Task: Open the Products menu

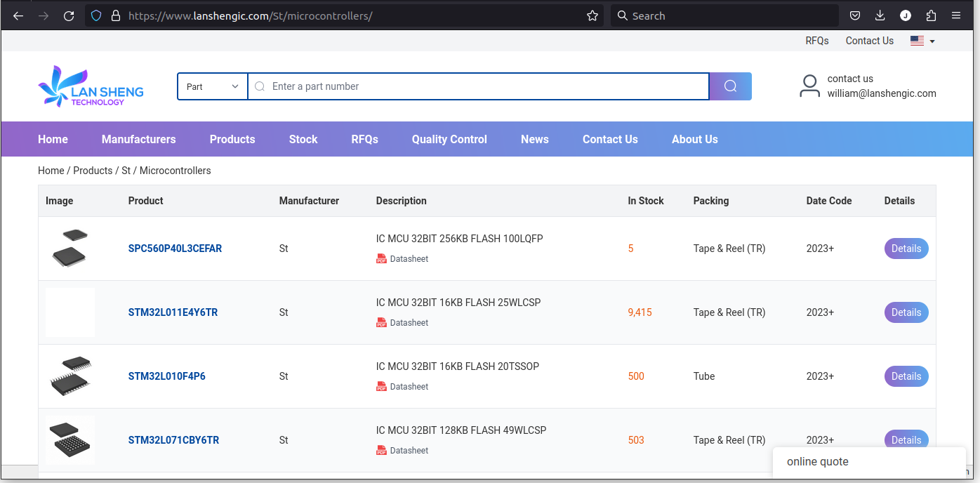Action: click(x=232, y=139)
